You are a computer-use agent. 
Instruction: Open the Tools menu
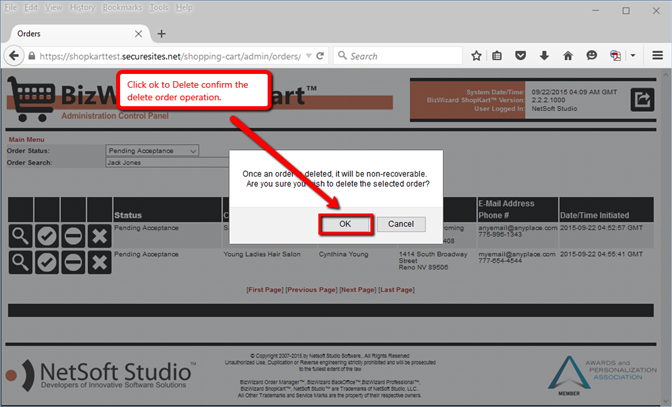tap(159, 8)
